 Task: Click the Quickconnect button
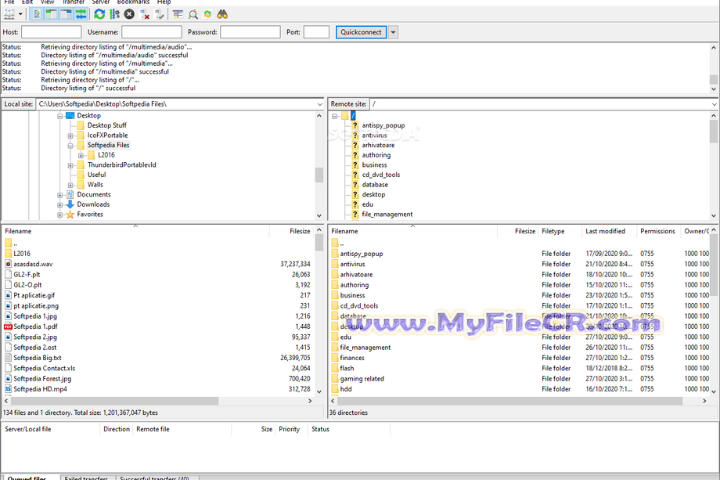coord(361,32)
